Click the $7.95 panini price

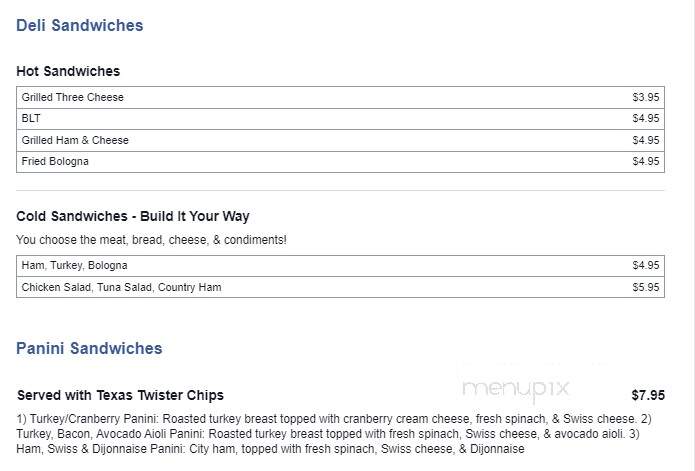(x=648, y=395)
